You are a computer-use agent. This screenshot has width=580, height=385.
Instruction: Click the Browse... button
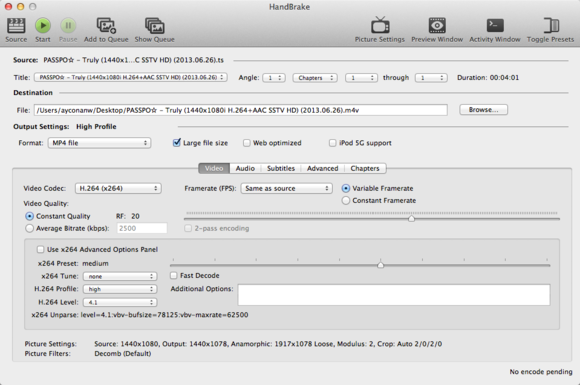(483, 110)
